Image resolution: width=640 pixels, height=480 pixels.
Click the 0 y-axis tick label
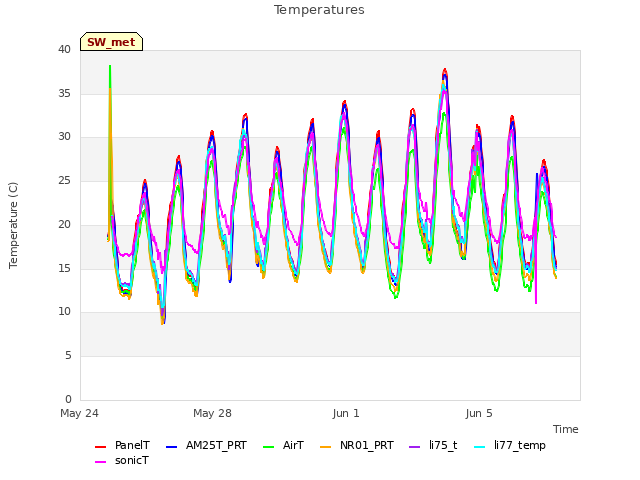68,399
